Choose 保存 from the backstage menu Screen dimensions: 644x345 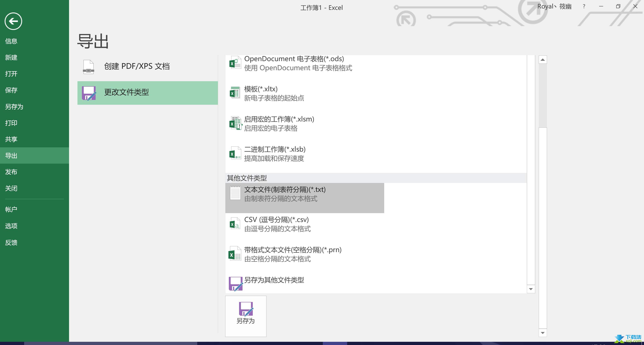(x=34, y=90)
